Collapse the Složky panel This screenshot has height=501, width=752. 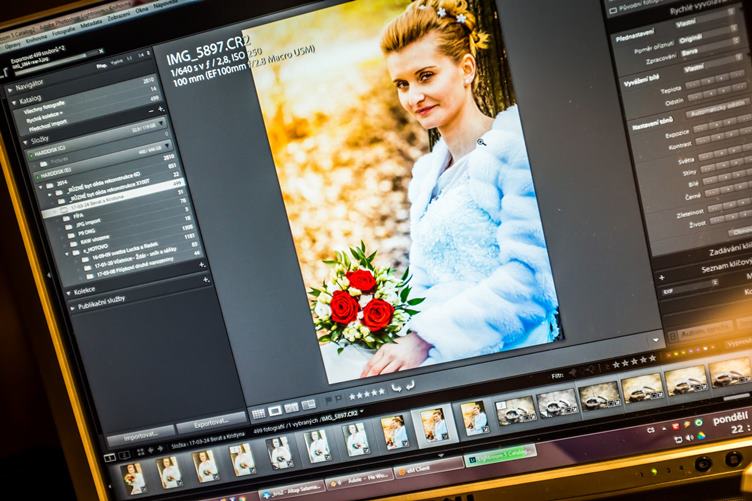(x=25, y=143)
